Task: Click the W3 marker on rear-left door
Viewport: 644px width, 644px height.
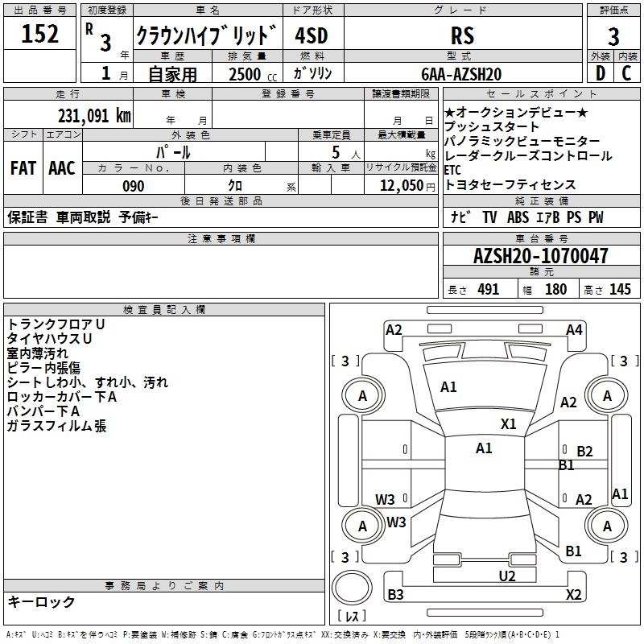Action: click(385, 499)
